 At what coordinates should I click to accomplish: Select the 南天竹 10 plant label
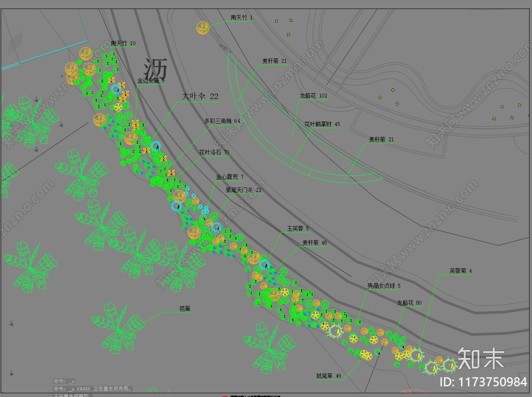[123, 44]
